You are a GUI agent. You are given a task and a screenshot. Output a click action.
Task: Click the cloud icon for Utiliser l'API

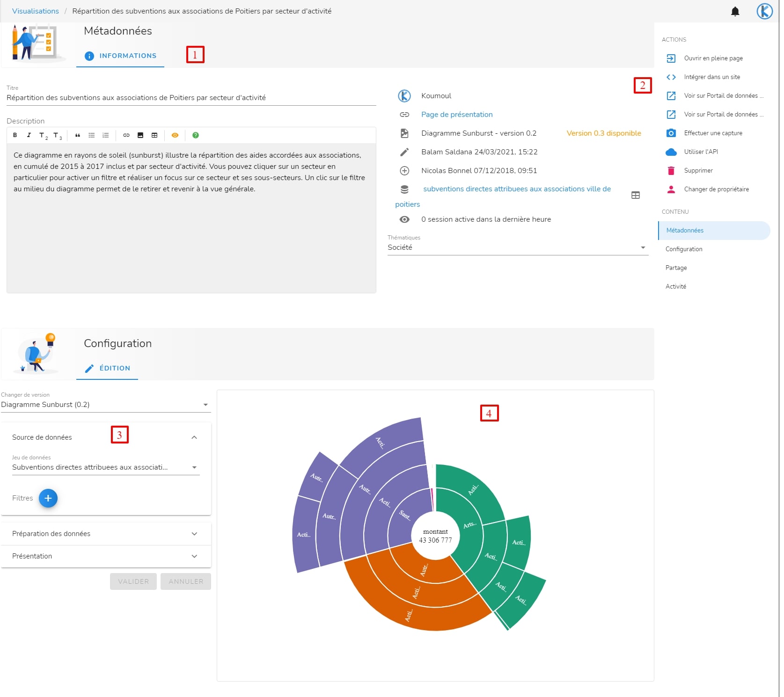coord(671,152)
